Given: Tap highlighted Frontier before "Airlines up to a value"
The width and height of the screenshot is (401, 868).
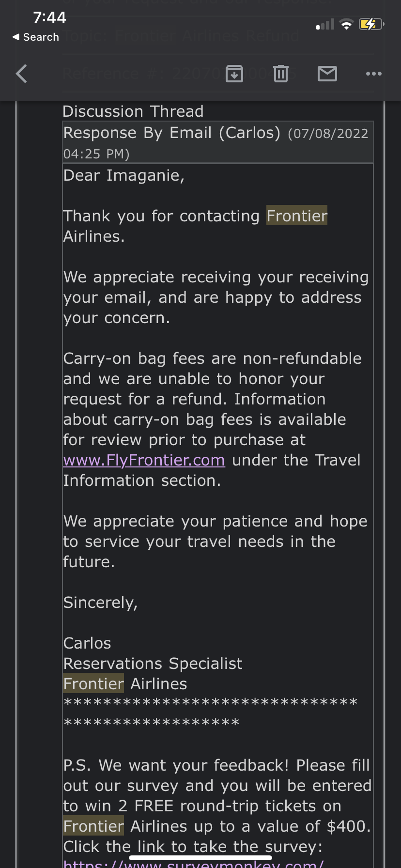Looking at the screenshot, I should click(x=93, y=826).
